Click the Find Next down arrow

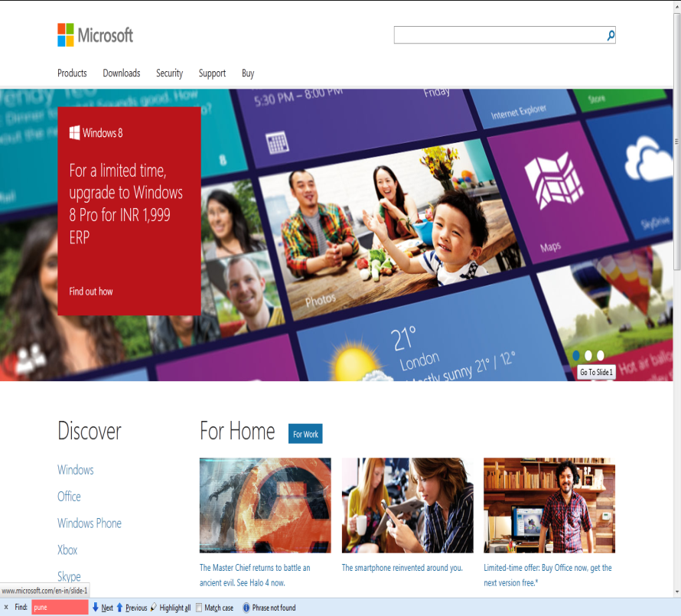[96, 608]
